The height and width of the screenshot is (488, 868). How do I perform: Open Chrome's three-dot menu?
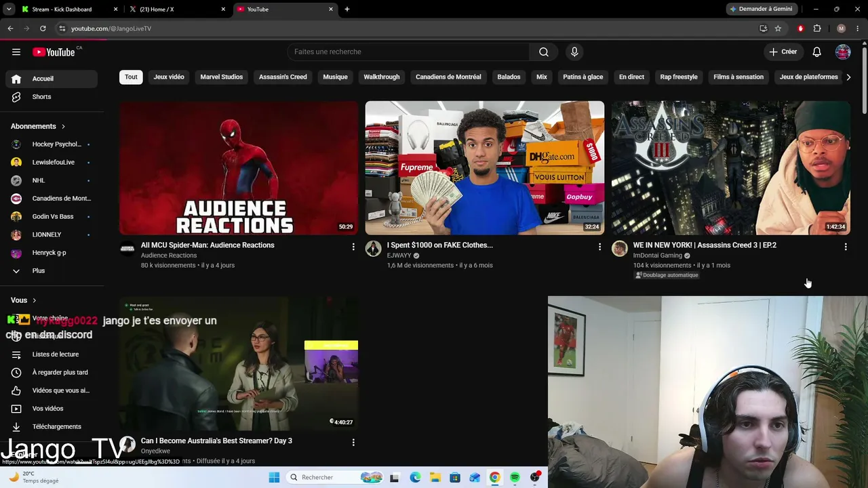click(x=858, y=28)
